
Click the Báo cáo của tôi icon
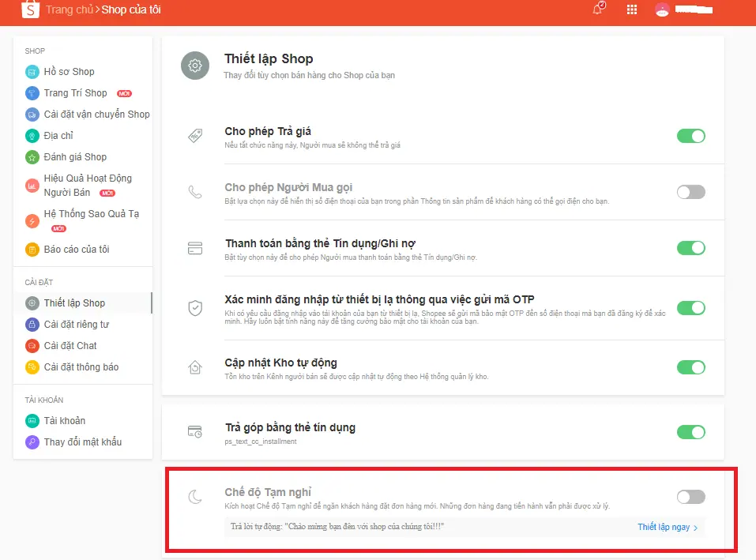coord(32,250)
